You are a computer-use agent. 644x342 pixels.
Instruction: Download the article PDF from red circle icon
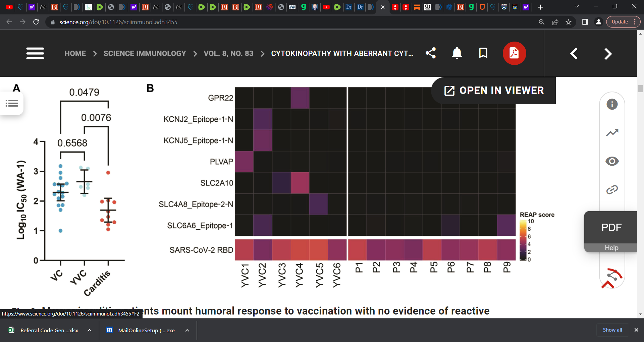(x=514, y=53)
